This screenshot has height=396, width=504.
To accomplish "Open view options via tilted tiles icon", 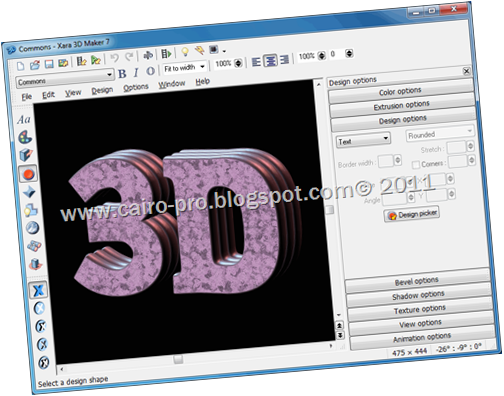I will coord(34,246).
